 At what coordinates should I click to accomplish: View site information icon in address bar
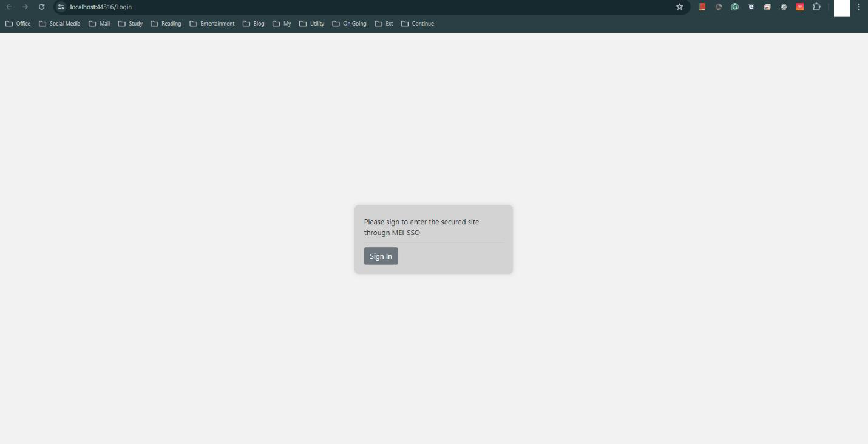coord(61,7)
